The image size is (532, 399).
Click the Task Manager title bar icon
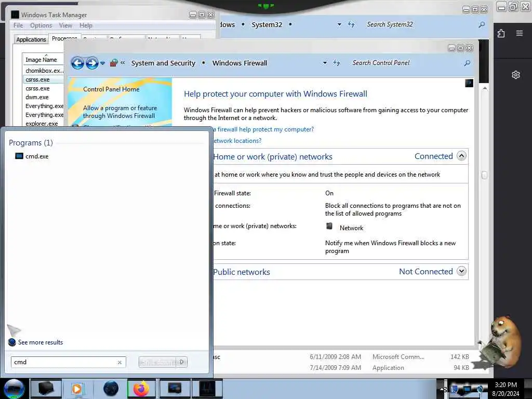[15, 15]
